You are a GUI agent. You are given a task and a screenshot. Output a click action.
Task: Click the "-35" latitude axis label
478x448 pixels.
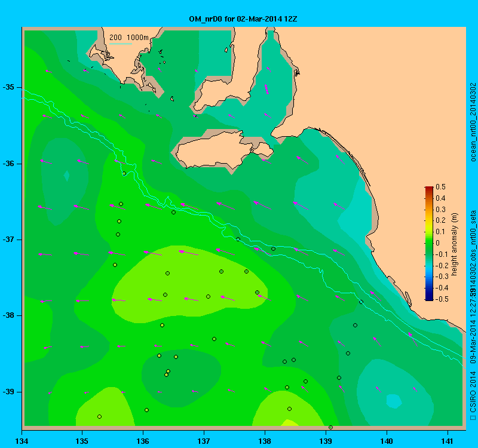coord(8,87)
